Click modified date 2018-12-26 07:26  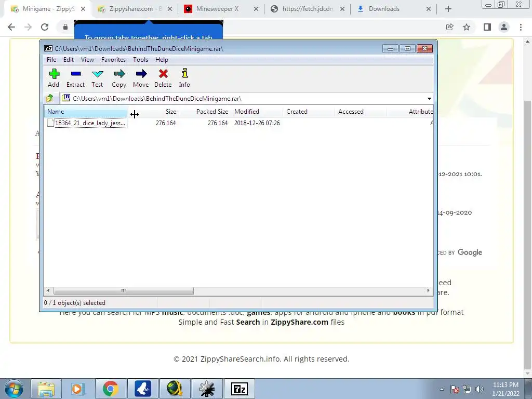click(257, 123)
